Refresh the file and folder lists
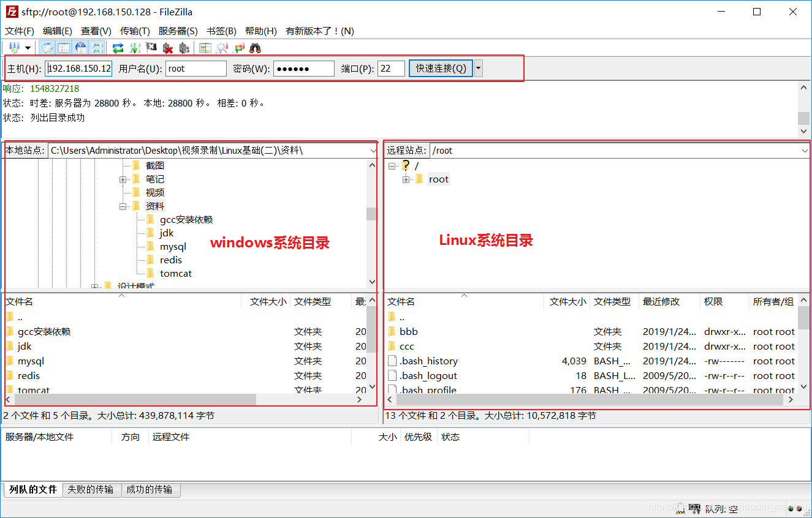The height and width of the screenshot is (518, 812). tap(118, 48)
